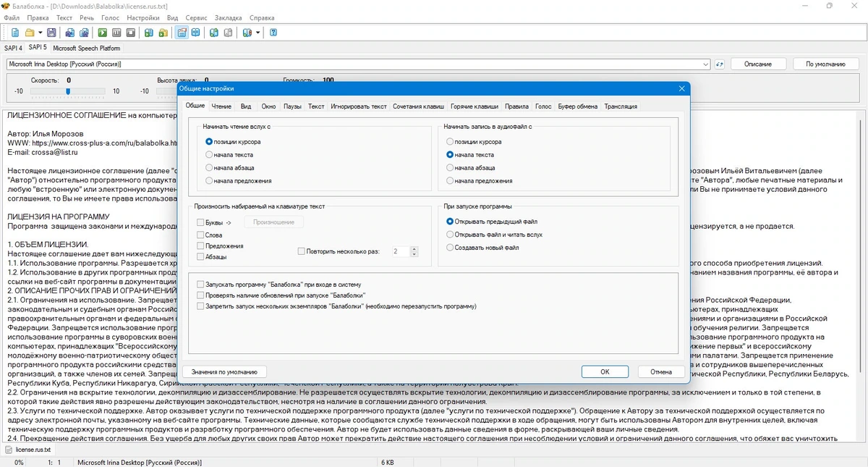This screenshot has height=467, width=868.
Task: Expand the Open file dropdown arrow
Action: pos(40,33)
